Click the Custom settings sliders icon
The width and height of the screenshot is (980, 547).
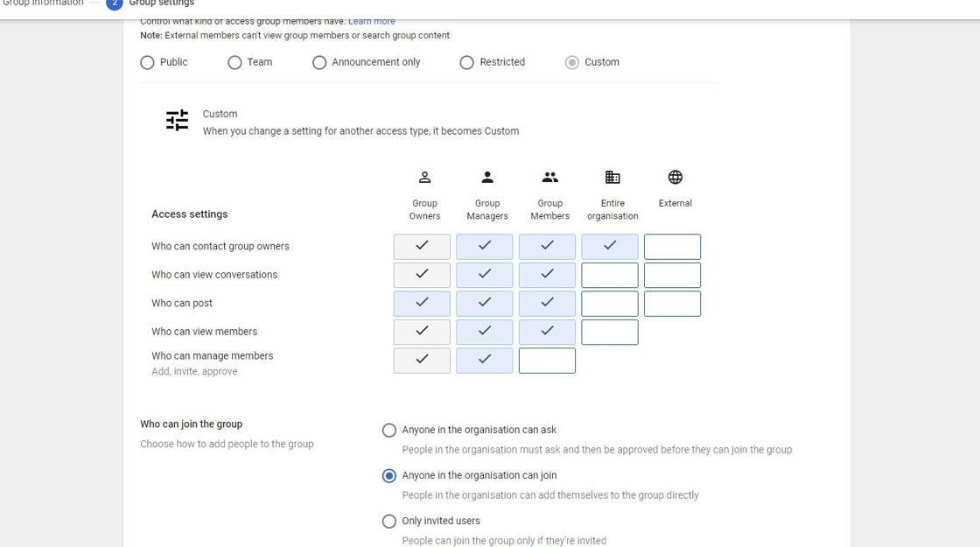pyautogui.click(x=177, y=121)
